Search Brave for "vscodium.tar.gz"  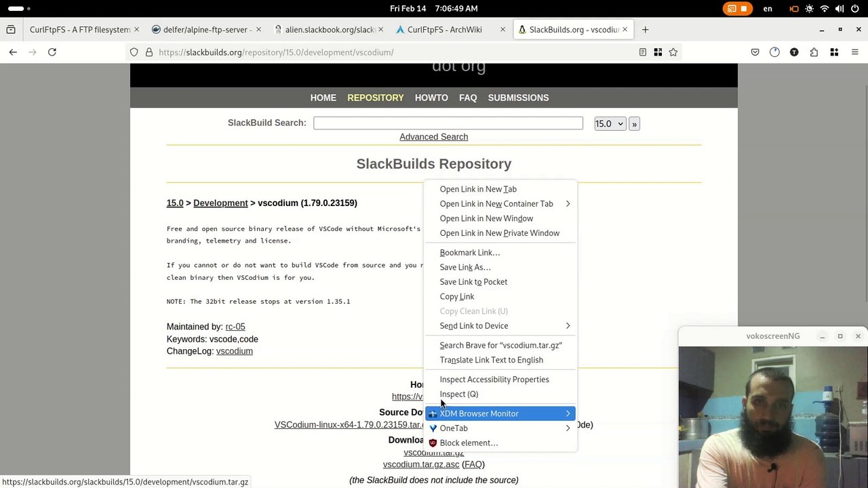[x=500, y=346]
